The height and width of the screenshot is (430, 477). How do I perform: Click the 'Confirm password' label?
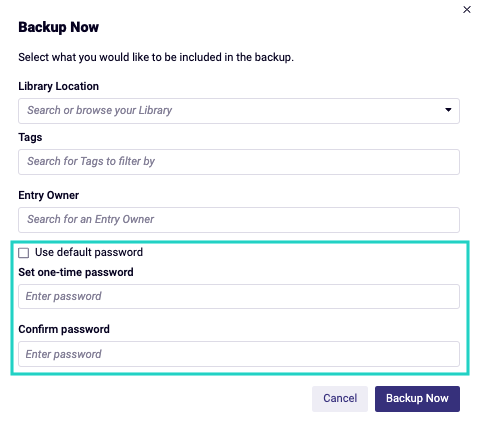pyautogui.click(x=64, y=329)
